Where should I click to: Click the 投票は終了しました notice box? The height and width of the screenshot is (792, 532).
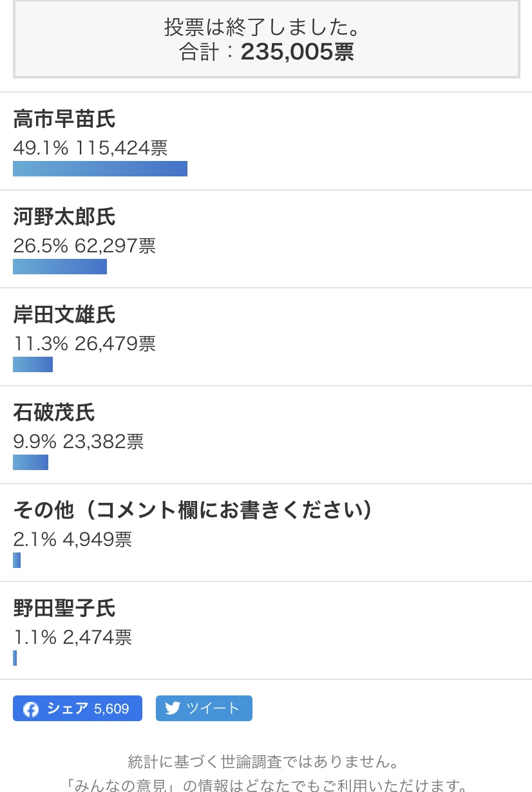266,39
